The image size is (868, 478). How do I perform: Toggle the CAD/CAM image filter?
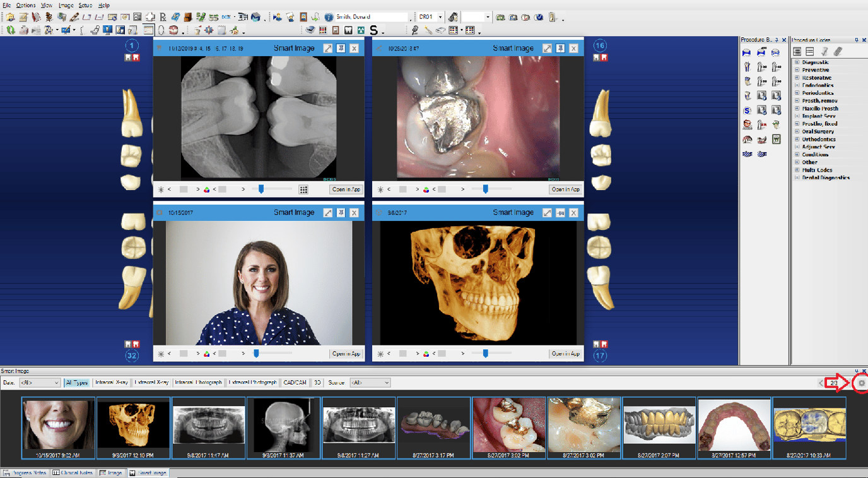tap(295, 382)
